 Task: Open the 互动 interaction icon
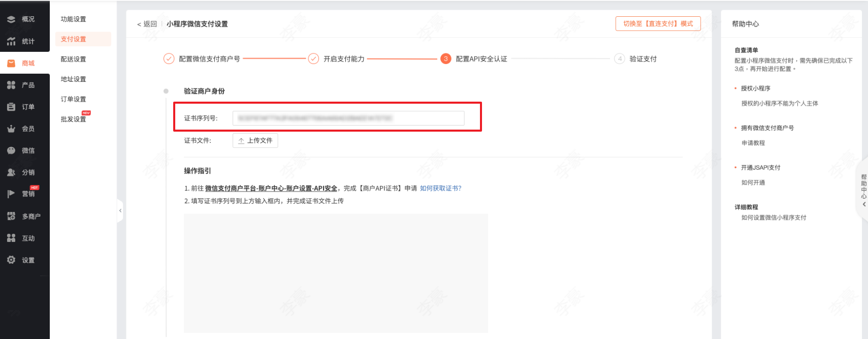[x=11, y=238]
